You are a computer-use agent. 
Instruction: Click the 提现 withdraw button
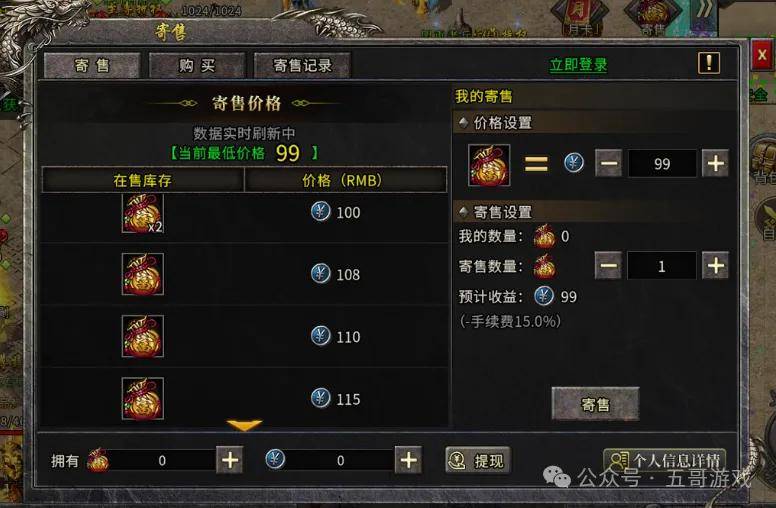[x=478, y=460]
